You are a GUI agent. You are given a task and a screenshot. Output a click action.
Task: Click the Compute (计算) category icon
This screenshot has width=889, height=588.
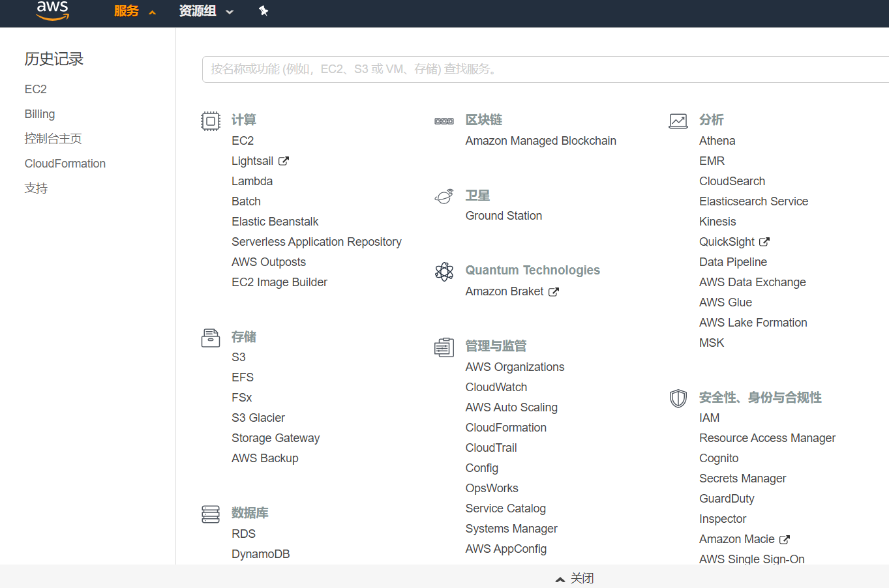coord(211,121)
